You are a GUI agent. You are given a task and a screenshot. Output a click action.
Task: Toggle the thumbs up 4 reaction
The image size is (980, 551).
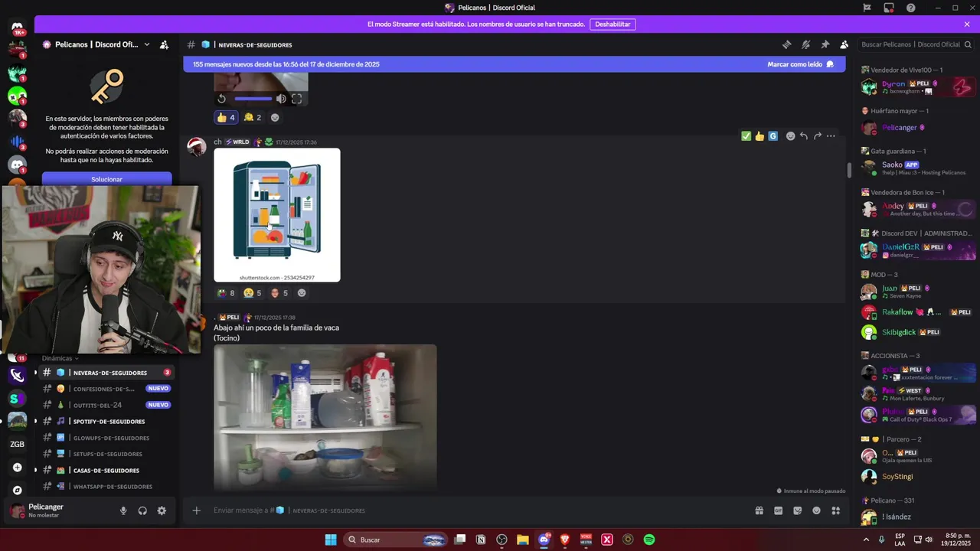tap(226, 117)
